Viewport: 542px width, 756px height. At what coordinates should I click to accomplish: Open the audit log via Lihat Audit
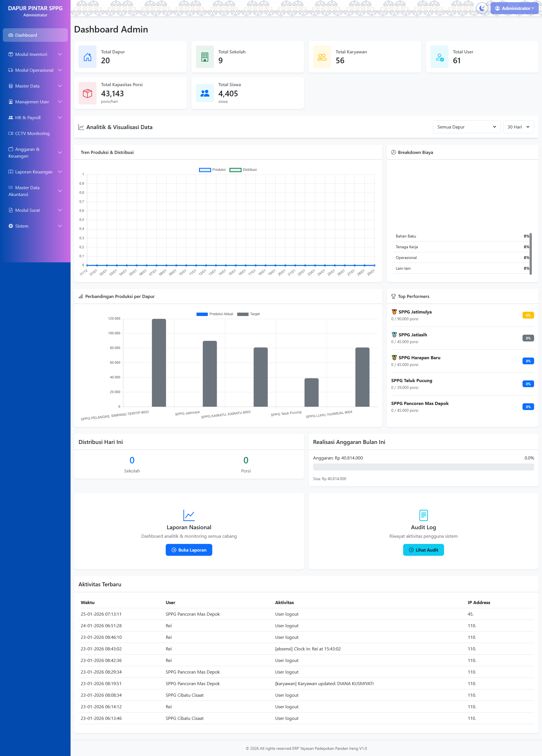tap(423, 550)
